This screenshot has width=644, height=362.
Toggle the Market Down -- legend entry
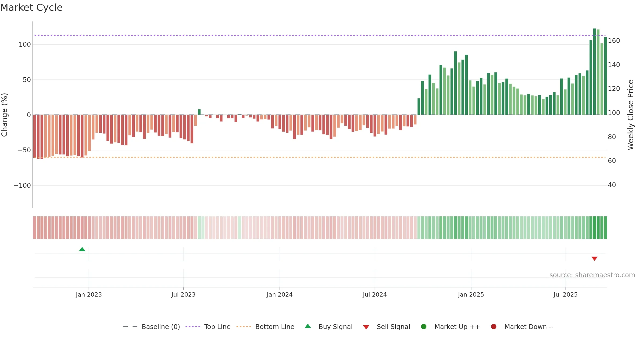[x=522, y=327]
